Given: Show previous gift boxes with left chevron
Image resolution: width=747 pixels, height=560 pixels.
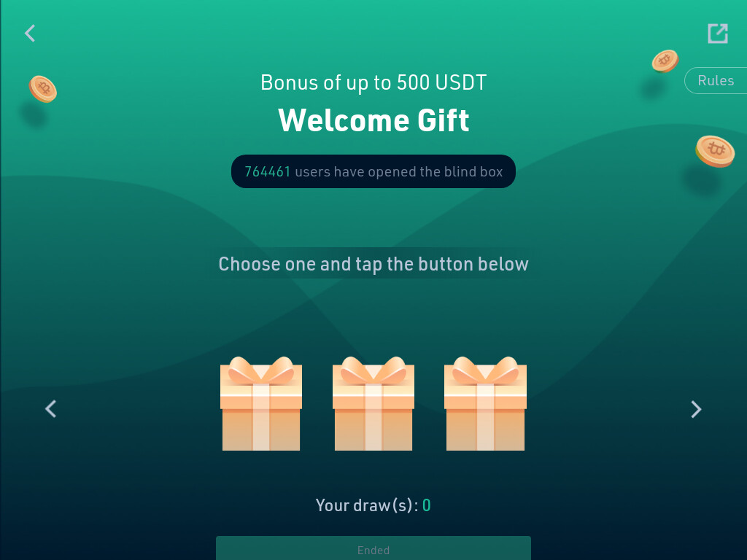Looking at the screenshot, I should click(x=51, y=408).
